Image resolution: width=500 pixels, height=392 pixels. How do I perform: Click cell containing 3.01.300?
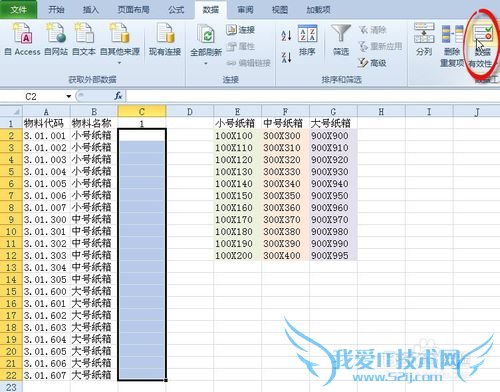[46, 219]
